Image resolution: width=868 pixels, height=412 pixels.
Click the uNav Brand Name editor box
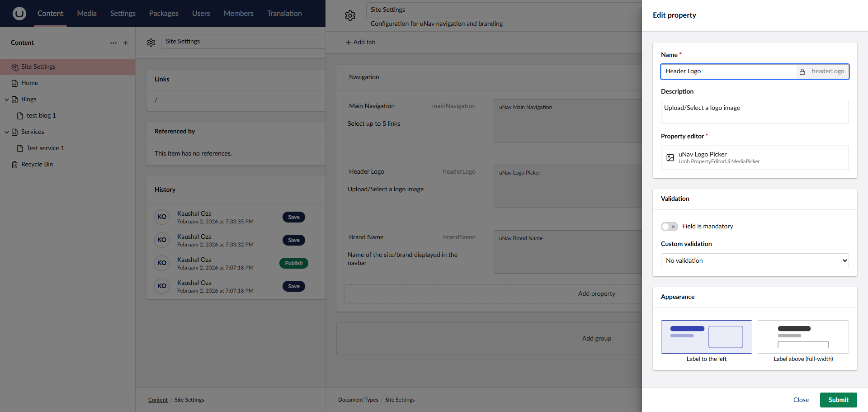tap(568, 252)
